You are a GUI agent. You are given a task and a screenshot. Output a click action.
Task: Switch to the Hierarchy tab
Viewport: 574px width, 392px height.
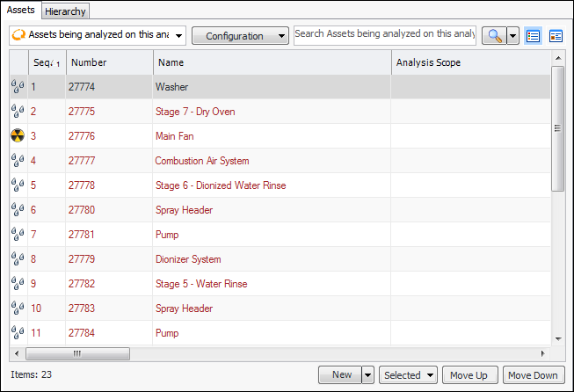click(65, 10)
